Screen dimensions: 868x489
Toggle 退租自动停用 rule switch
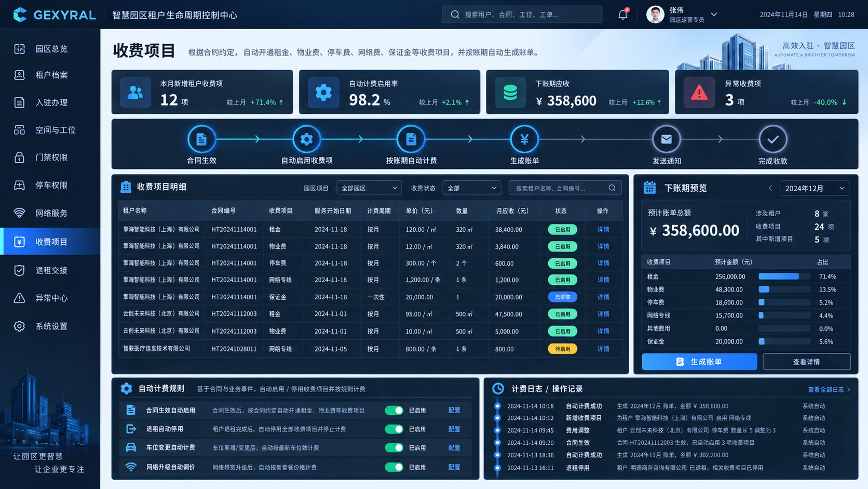tap(394, 429)
